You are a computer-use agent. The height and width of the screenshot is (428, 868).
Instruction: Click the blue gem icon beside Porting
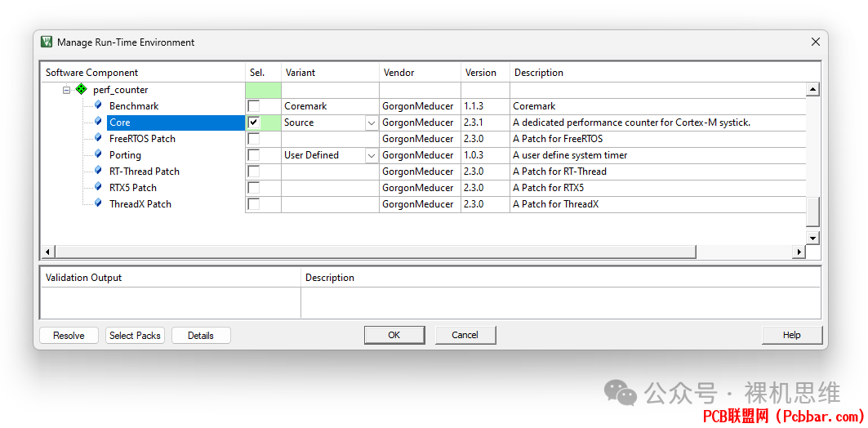98,154
